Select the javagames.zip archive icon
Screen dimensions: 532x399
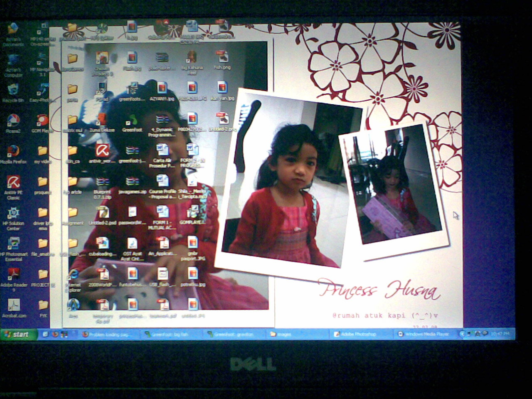(132, 185)
